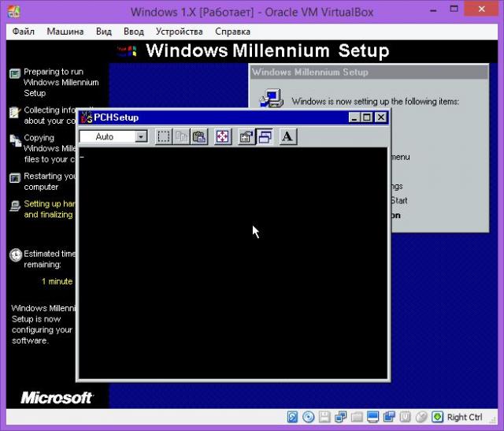Click the 'Copying Windows Millennium files' step icon
504x431 pixels.
[x=15, y=140]
